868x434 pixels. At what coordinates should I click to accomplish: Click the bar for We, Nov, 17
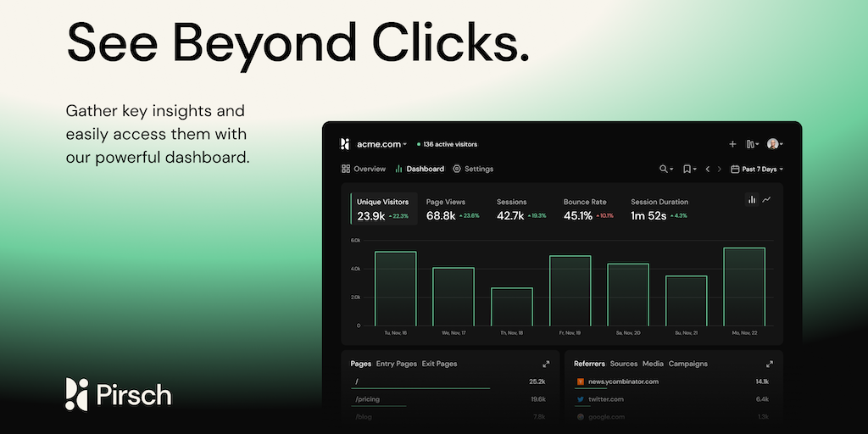[453, 297]
